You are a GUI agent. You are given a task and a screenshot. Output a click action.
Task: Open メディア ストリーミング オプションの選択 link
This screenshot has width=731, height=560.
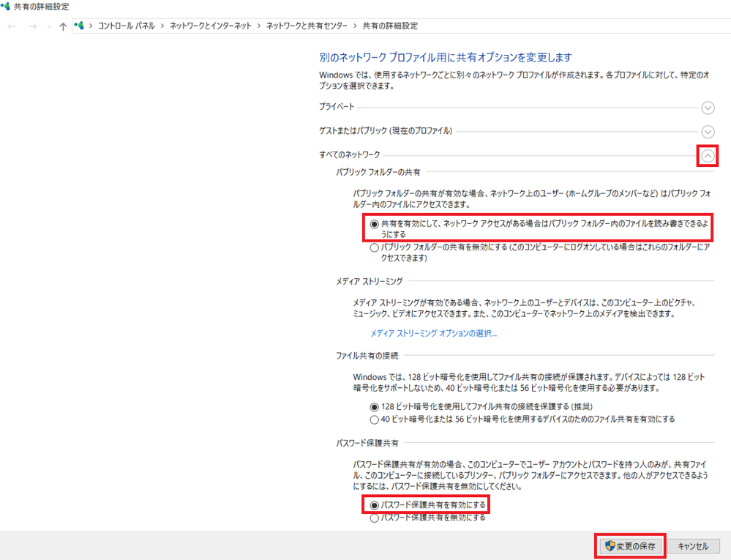[434, 333]
